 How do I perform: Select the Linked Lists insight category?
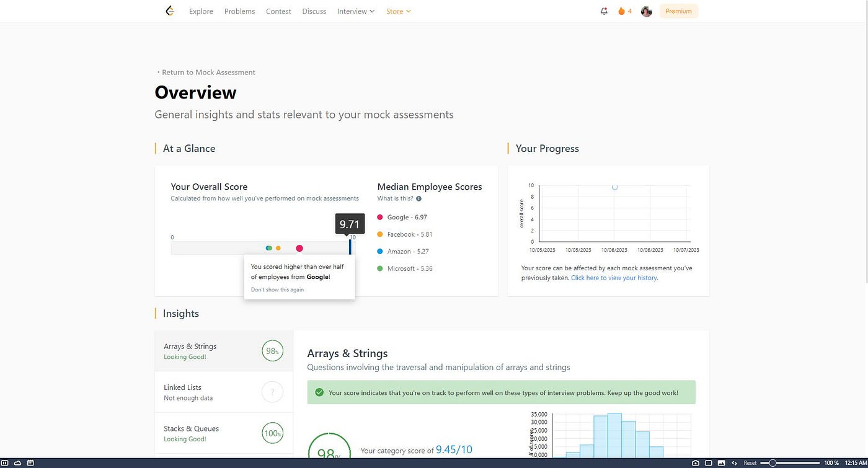[x=224, y=392]
